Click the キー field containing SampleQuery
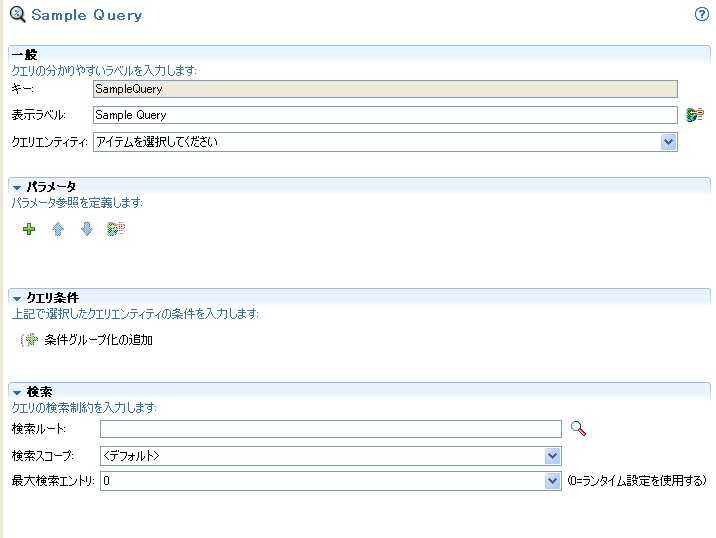 pos(385,89)
